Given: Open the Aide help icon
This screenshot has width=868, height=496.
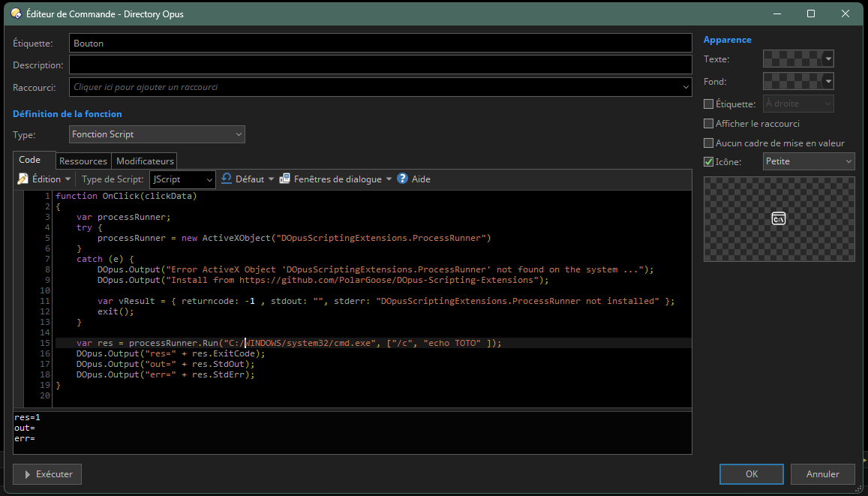Looking at the screenshot, I should pyautogui.click(x=402, y=179).
